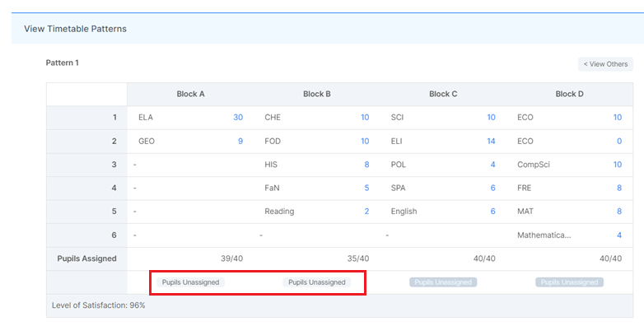The height and width of the screenshot is (326, 644).
Task: Click the ELI subject cell
Action: click(x=396, y=142)
